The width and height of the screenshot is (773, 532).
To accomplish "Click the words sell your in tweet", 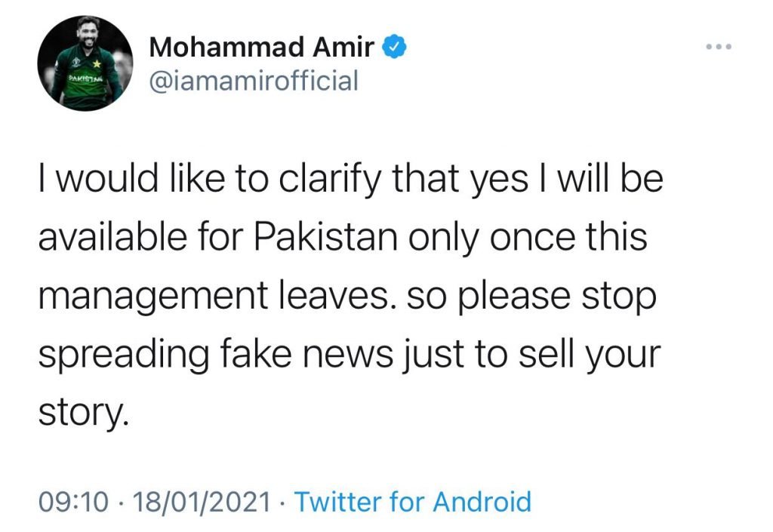I will pyautogui.click(x=593, y=354).
